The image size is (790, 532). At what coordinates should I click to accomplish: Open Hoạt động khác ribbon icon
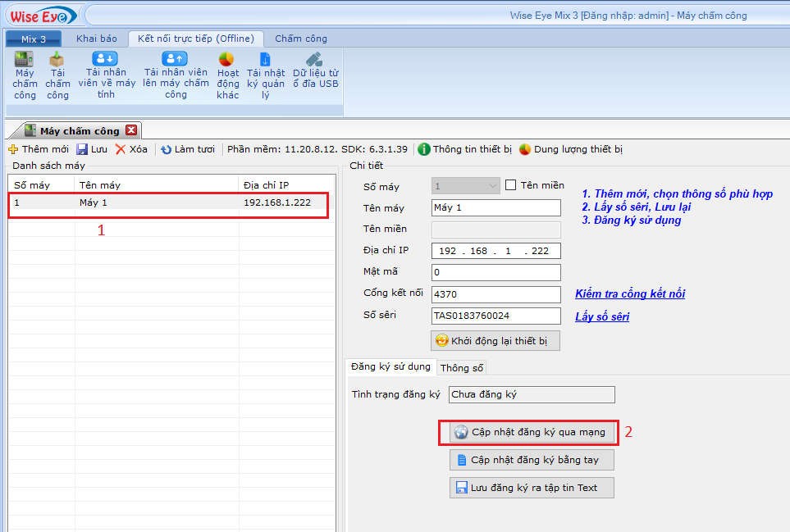point(227,75)
